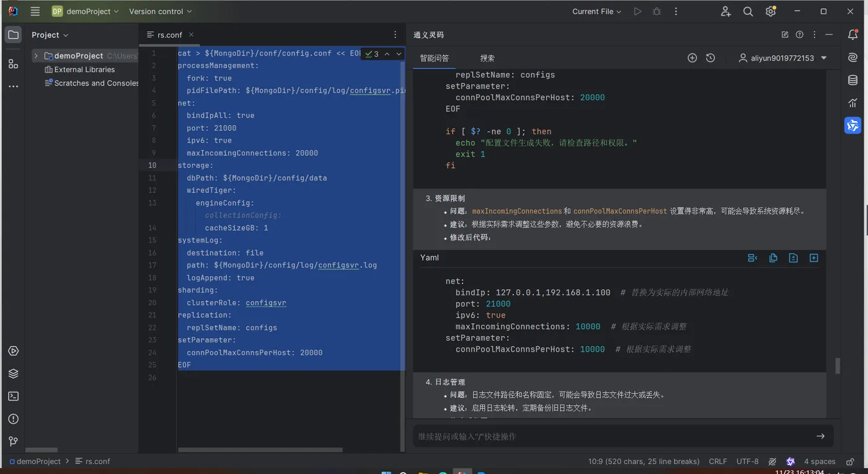
Task: Click the Run button in the toolbar
Action: pyautogui.click(x=637, y=11)
